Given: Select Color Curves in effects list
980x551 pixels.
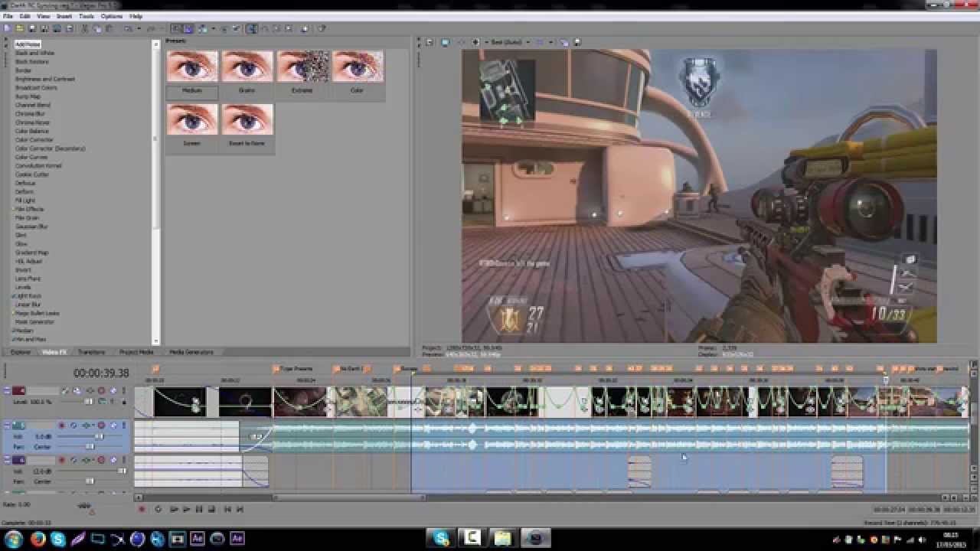Looking at the screenshot, I should (31, 157).
